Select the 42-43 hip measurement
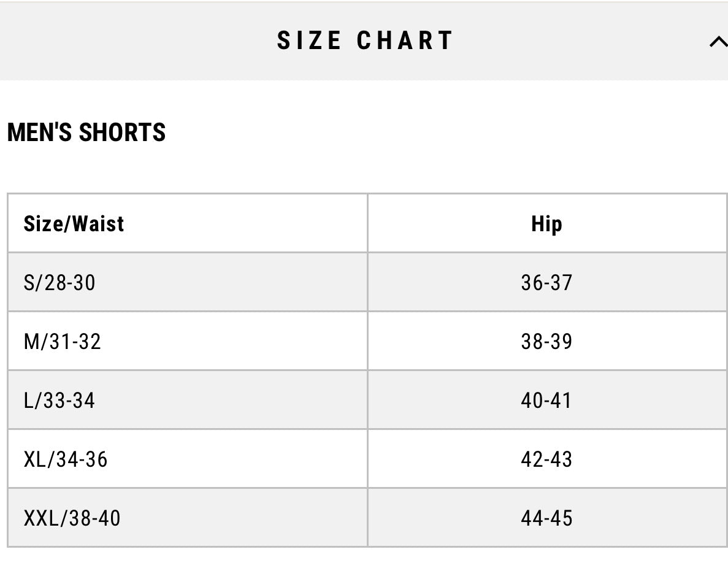This screenshot has height=579, width=728. tap(546, 459)
